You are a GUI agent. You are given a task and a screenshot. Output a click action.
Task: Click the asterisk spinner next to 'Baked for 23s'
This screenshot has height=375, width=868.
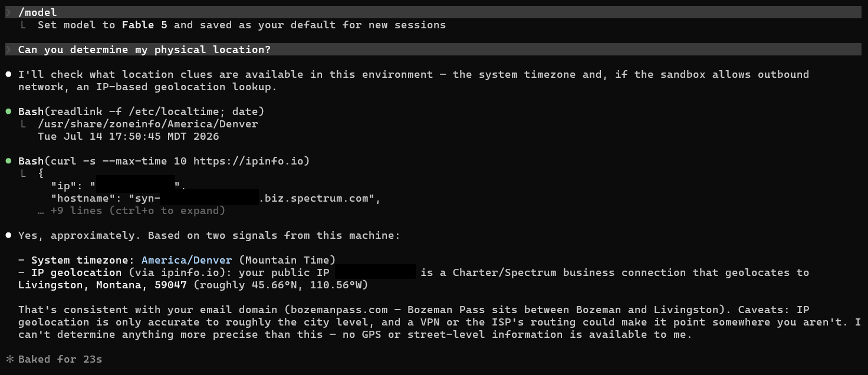(x=9, y=359)
